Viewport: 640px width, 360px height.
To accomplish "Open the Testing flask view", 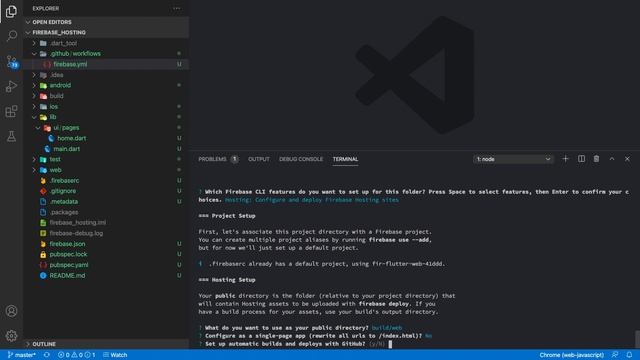I will tap(11, 136).
